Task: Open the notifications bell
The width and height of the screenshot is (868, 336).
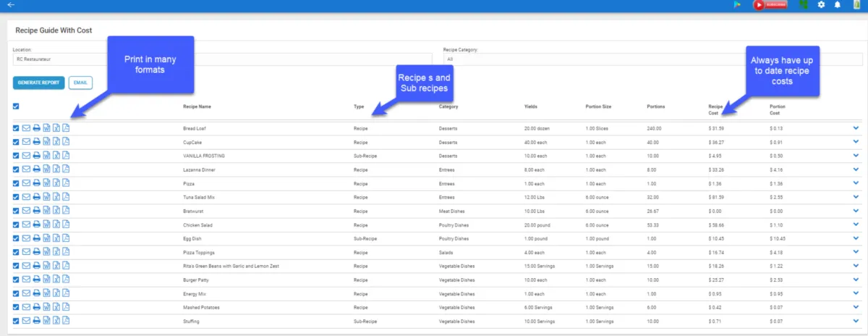Action: tap(838, 5)
